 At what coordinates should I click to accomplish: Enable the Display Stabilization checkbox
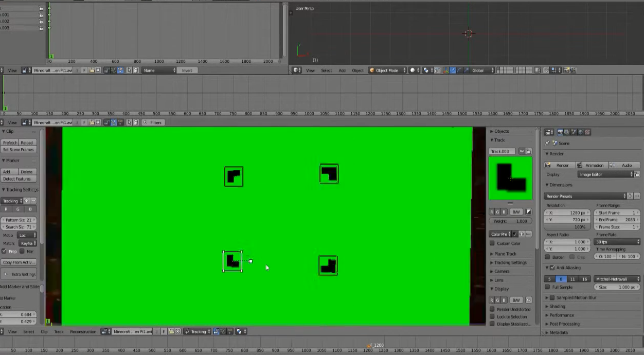point(492,324)
